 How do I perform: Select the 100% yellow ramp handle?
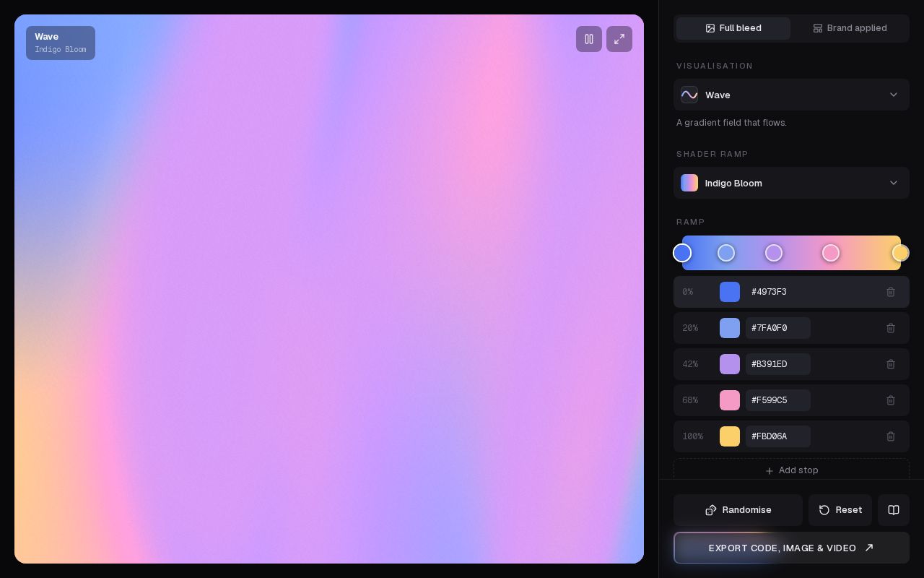tap(900, 253)
